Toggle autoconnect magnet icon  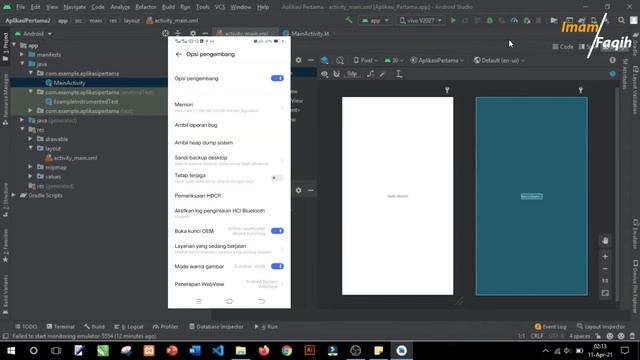[x=337, y=74]
